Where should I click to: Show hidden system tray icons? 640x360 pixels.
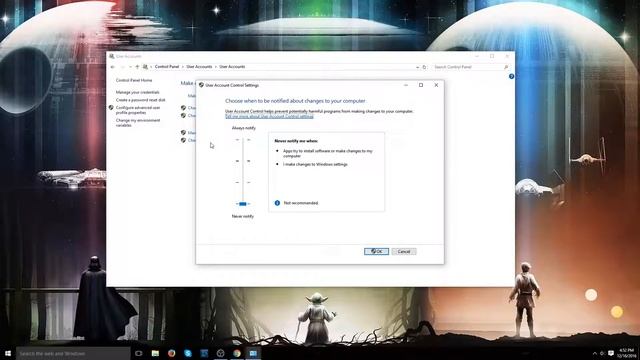click(x=594, y=353)
